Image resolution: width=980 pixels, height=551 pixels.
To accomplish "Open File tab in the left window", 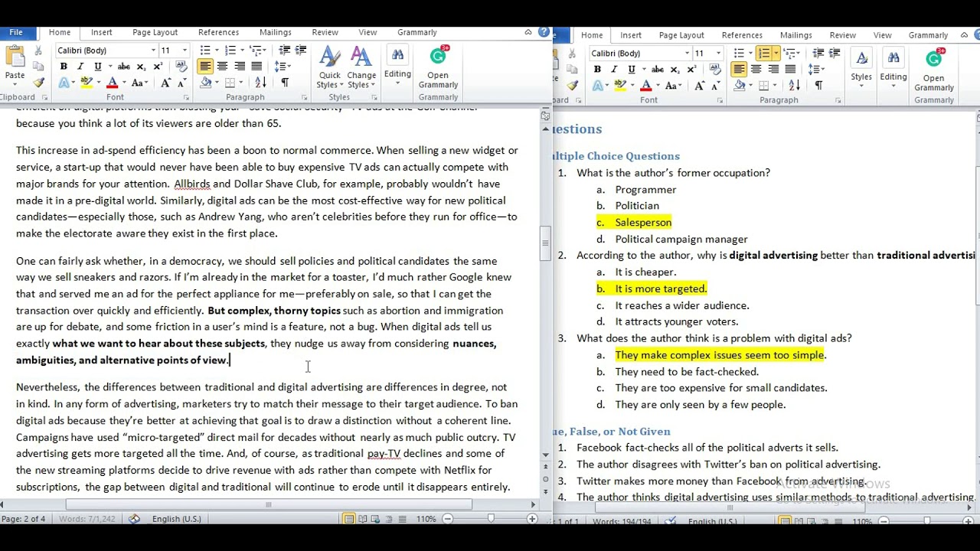I will pos(16,32).
